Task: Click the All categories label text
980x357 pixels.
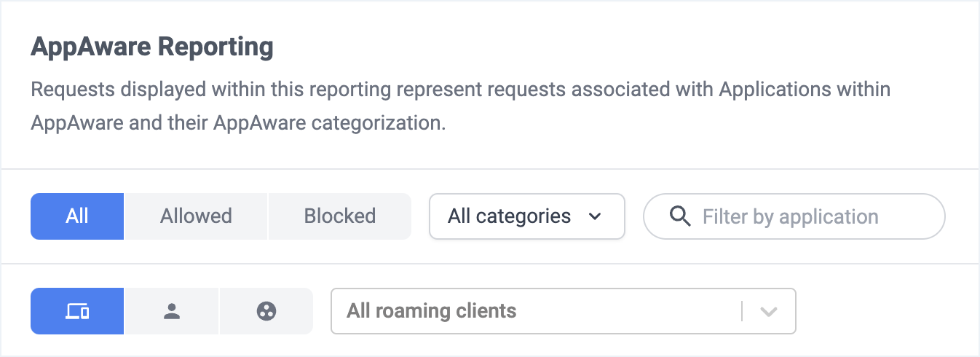Action: coord(509,216)
